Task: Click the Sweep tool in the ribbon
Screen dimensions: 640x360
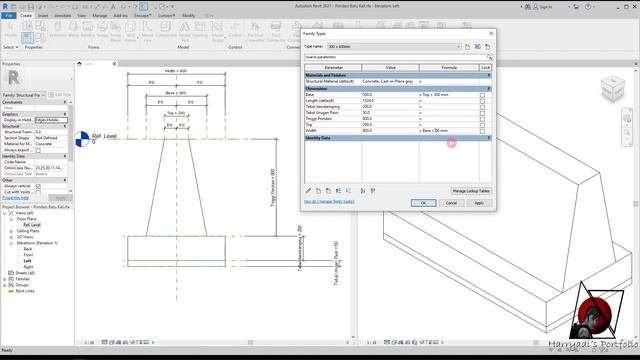Action: [102, 30]
